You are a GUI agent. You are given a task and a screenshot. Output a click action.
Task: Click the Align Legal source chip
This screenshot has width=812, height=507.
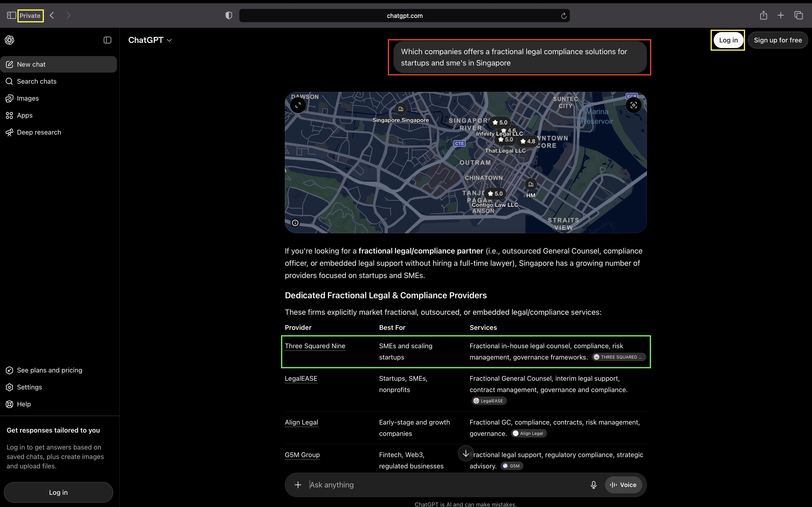(529, 433)
